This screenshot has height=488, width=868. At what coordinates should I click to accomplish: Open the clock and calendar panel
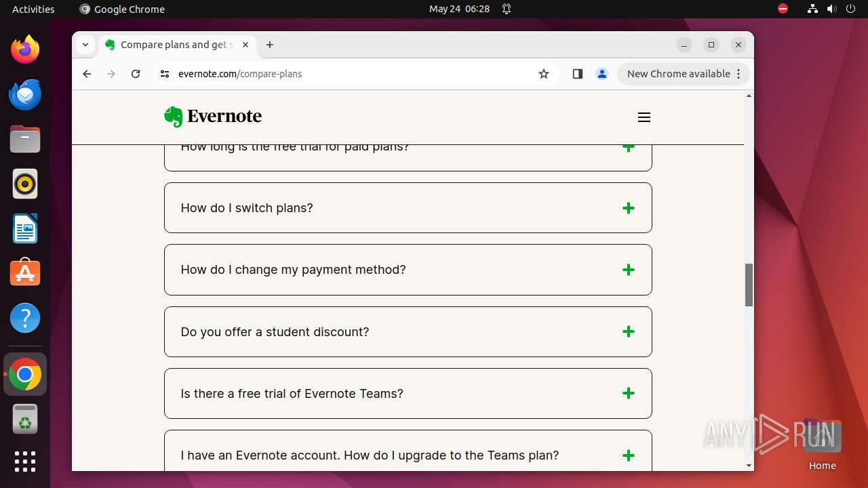coord(459,9)
